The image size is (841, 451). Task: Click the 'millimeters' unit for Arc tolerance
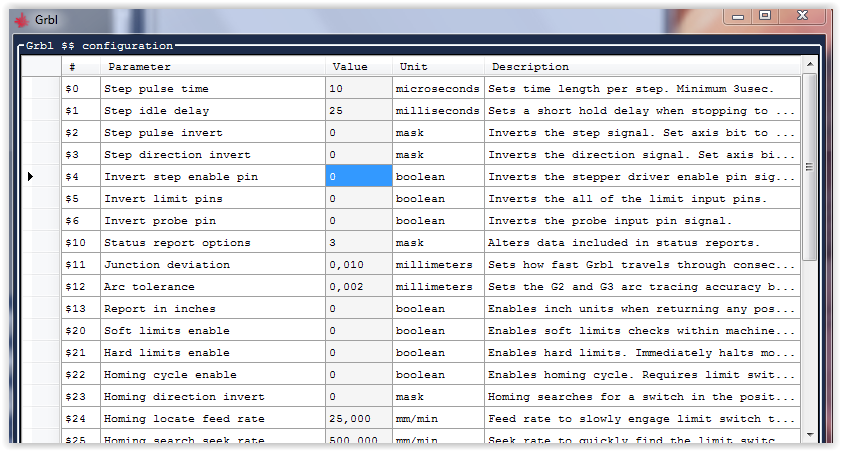[438, 286]
